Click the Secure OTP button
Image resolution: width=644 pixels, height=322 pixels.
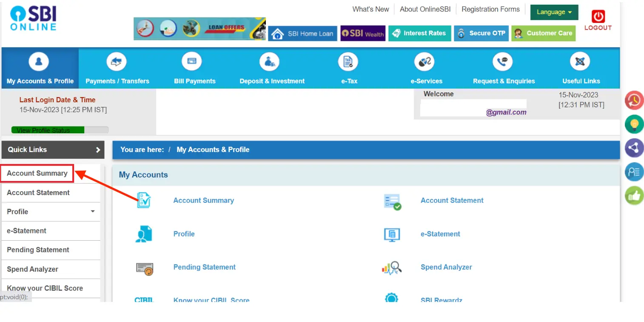click(481, 33)
